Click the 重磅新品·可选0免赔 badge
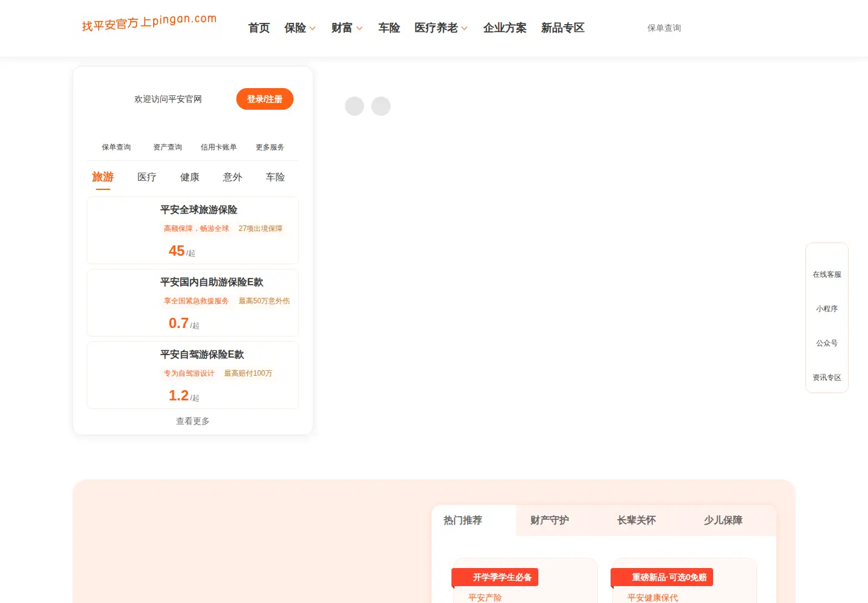The width and height of the screenshot is (868, 603). pyautogui.click(x=662, y=577)
